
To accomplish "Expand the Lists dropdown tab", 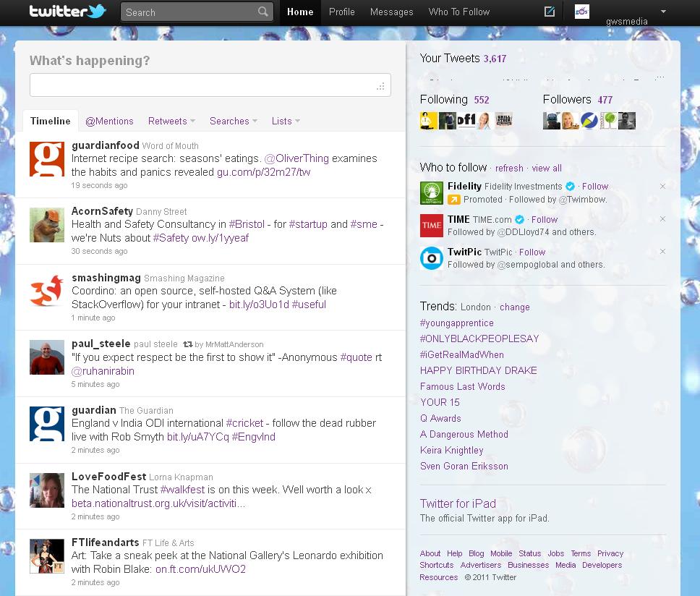I will [x=286, y=121].
